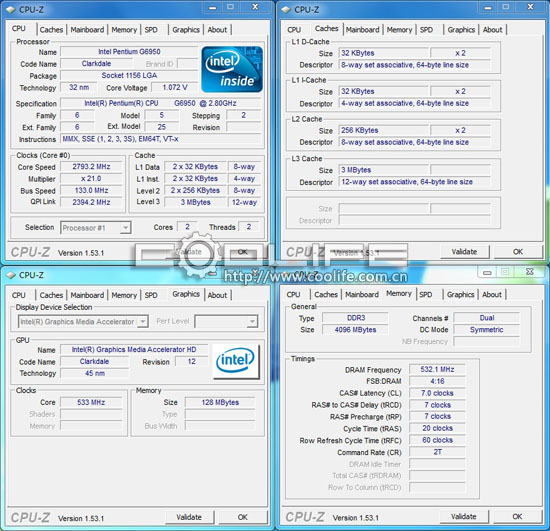Screen dimensions: 550x531
Task: Click OK in the Memory-tab window
Action: [517, 517]
